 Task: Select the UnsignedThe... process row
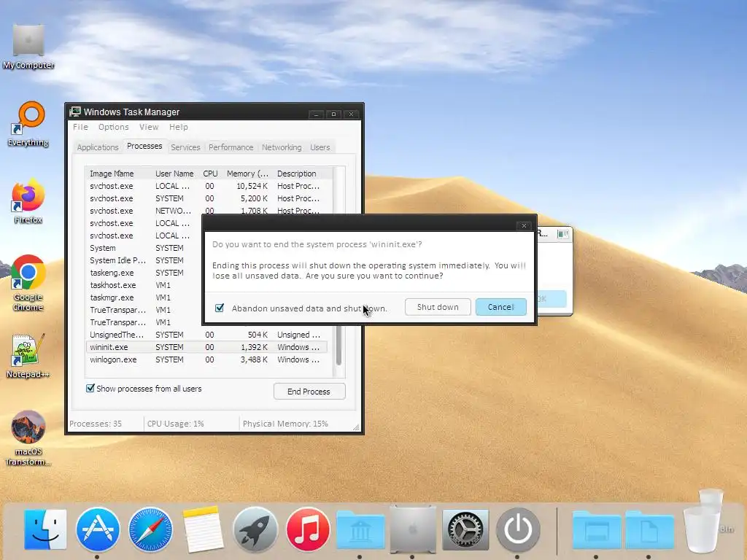pyautogui.click(x=206, y=335)
